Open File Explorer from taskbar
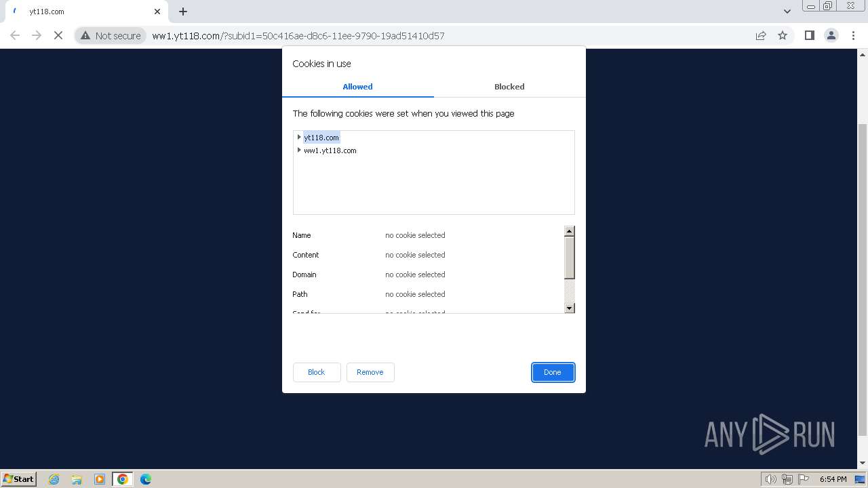Viewport: 868px width, 488px height. 77,479
